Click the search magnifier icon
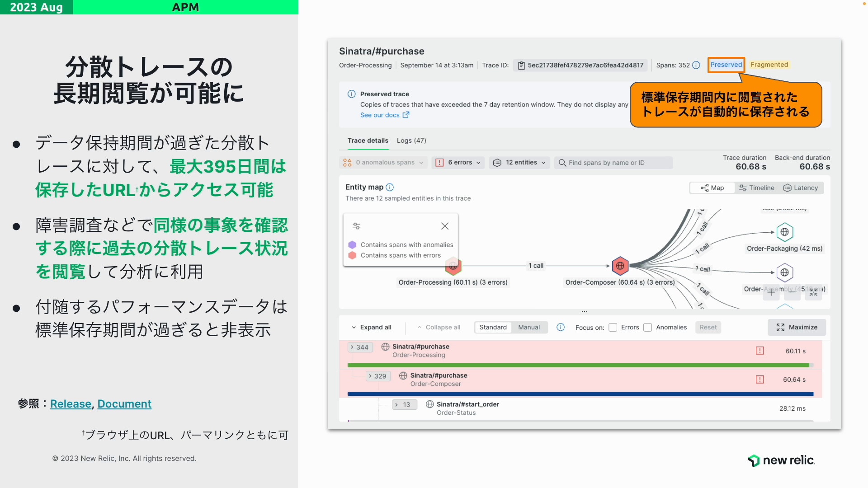The height and width of the screenshot is (488, 868). point(562,163)
